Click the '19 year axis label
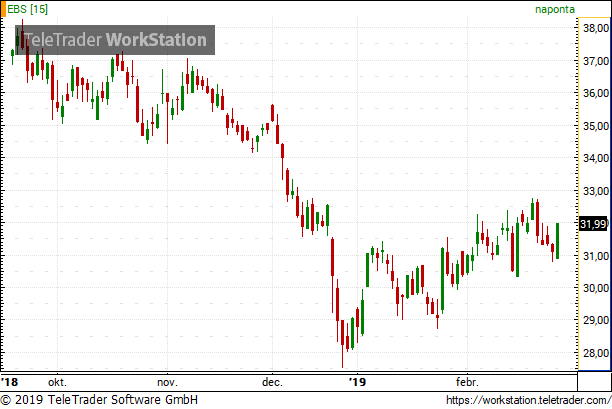This screenshot has height=409, width=612. [x=357, y=382]
